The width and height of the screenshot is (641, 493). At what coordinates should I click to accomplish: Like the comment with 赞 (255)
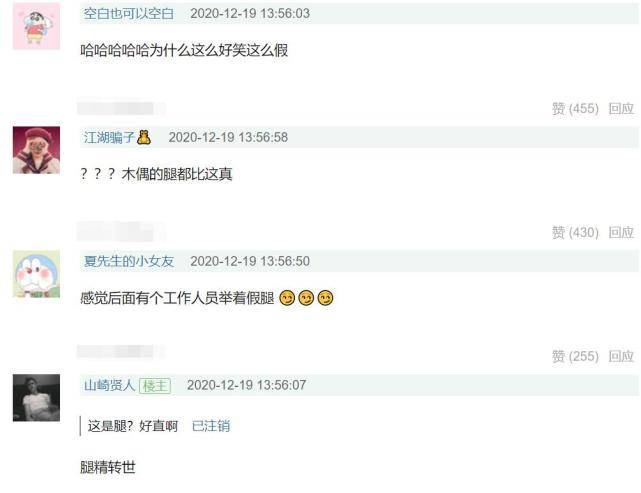pos(575,356)
